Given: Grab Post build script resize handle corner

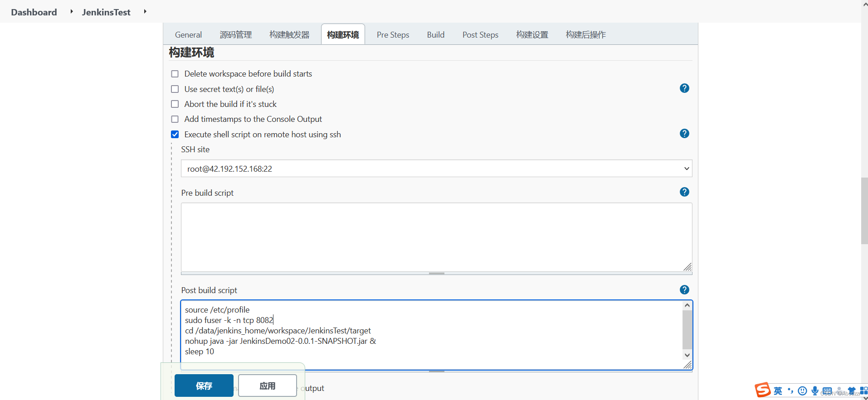Looking at the screenshot, I should click(x=688, y=365).
